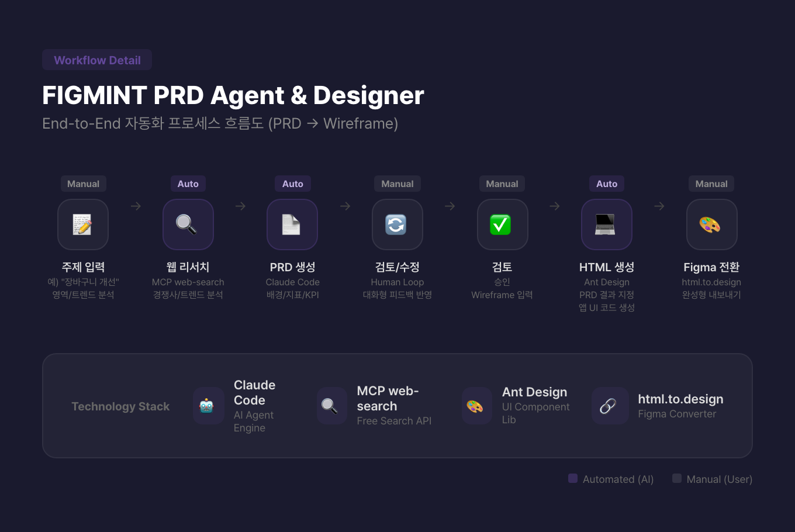
Task: Click the Auto tag above HTML 생성
Action: point(606,184)
